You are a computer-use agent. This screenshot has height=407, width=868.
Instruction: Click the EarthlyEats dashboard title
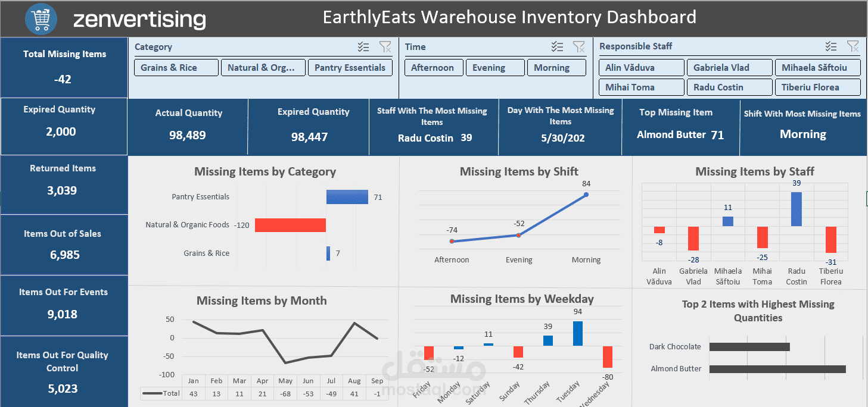(x=509, y=17)
